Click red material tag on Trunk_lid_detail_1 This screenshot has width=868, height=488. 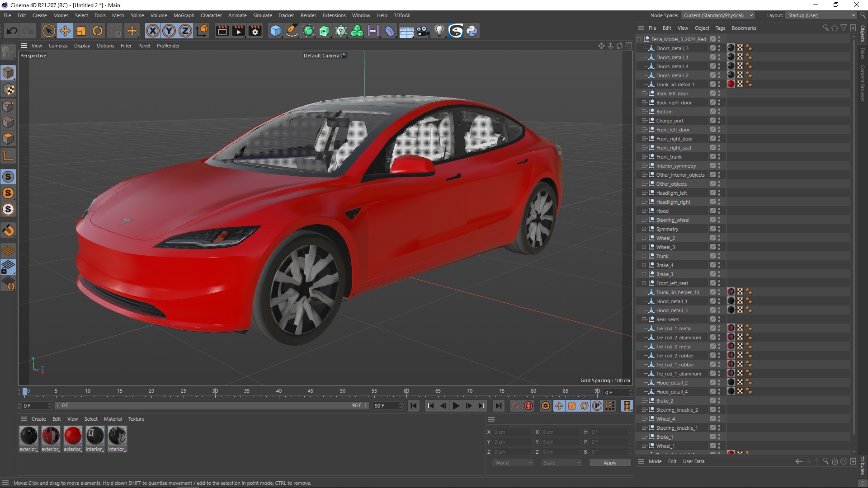(731, 84)
